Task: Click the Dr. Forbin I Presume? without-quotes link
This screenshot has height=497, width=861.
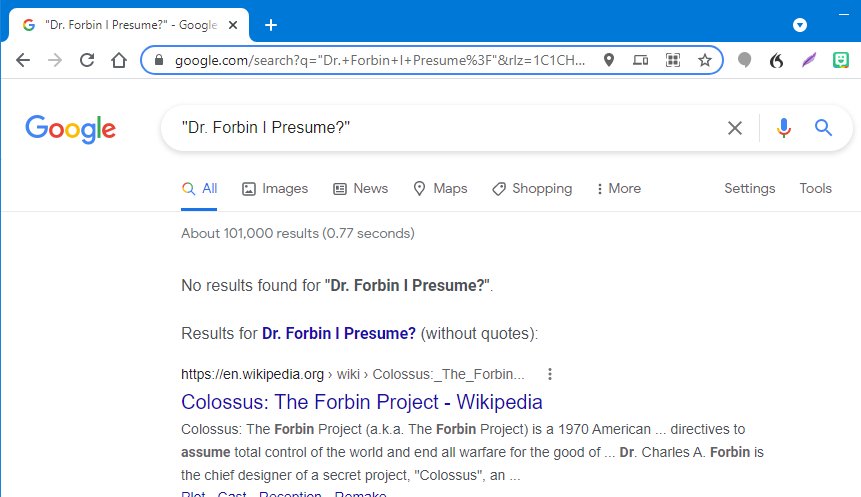Action: [339, 333]
